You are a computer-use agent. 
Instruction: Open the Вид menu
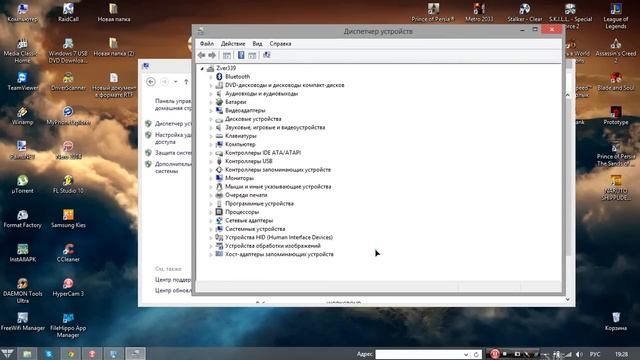[257, 44]
